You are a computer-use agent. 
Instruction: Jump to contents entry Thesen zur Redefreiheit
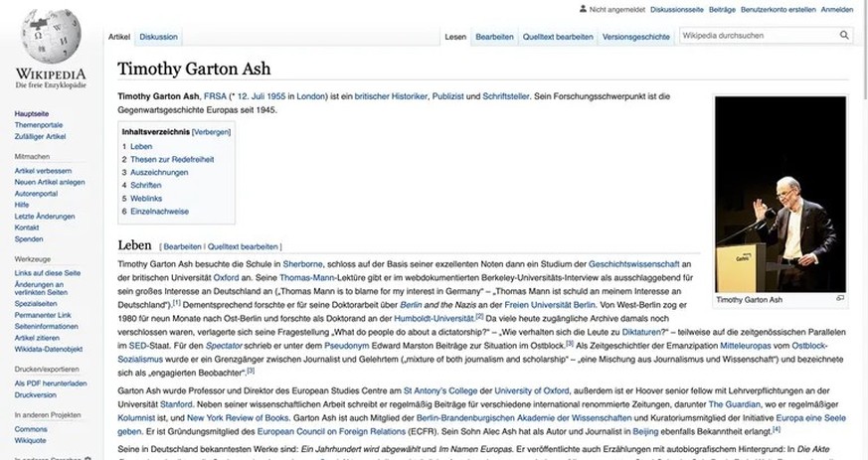coord(168,159)
